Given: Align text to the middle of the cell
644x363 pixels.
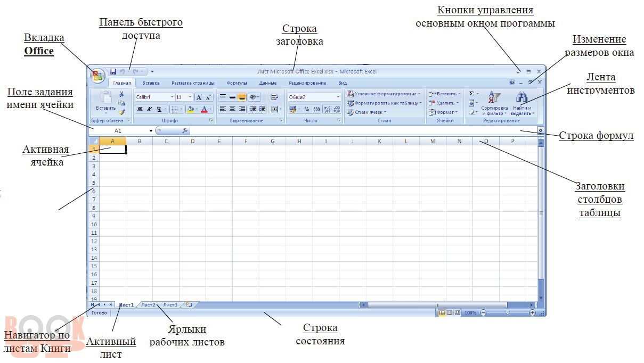Looking at the screenshot, I should 232,97.
